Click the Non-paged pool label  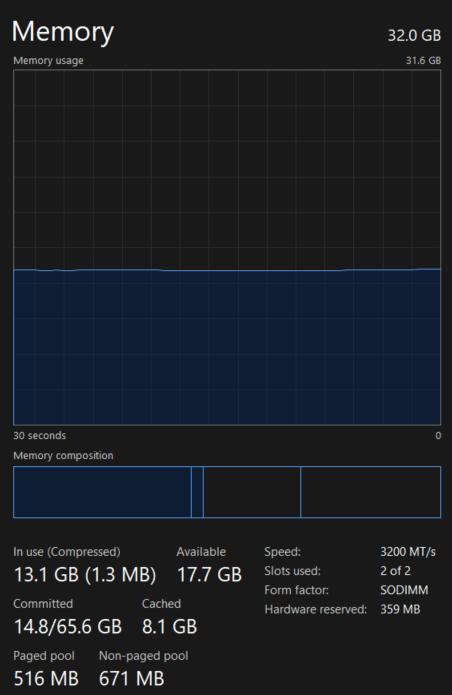point(144,656)
